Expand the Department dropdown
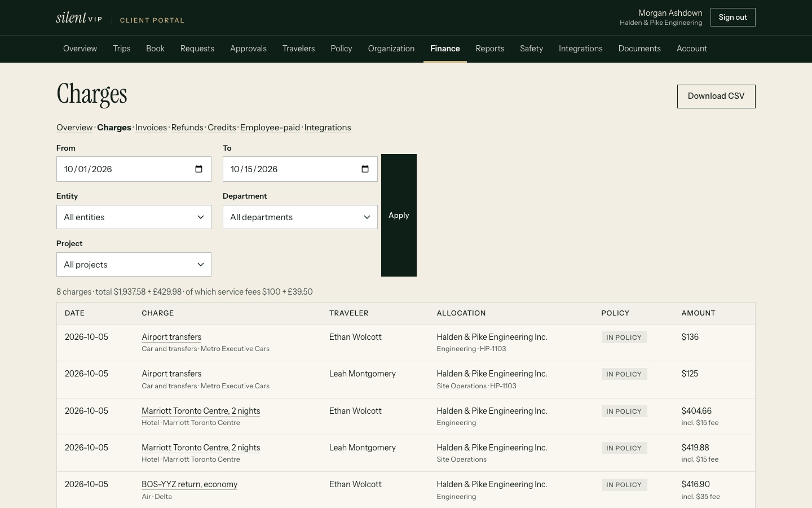 [x=300, y=217]
